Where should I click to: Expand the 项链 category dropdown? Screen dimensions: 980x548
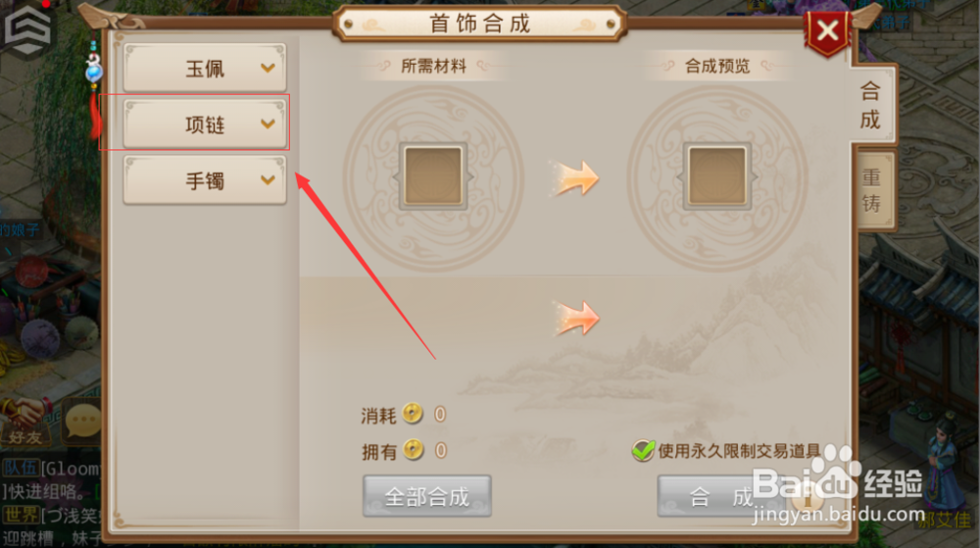pos(205,124)
